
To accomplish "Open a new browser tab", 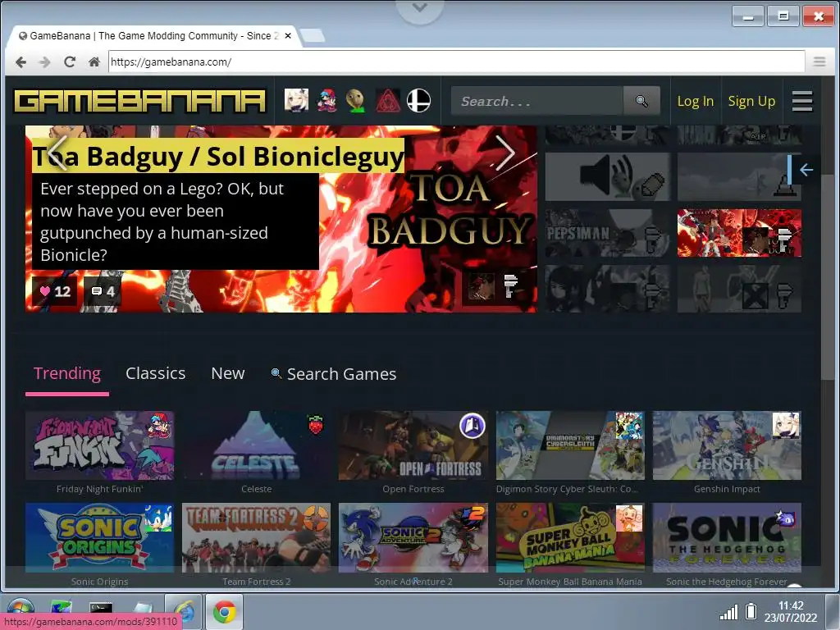I will tap(313, 36).
